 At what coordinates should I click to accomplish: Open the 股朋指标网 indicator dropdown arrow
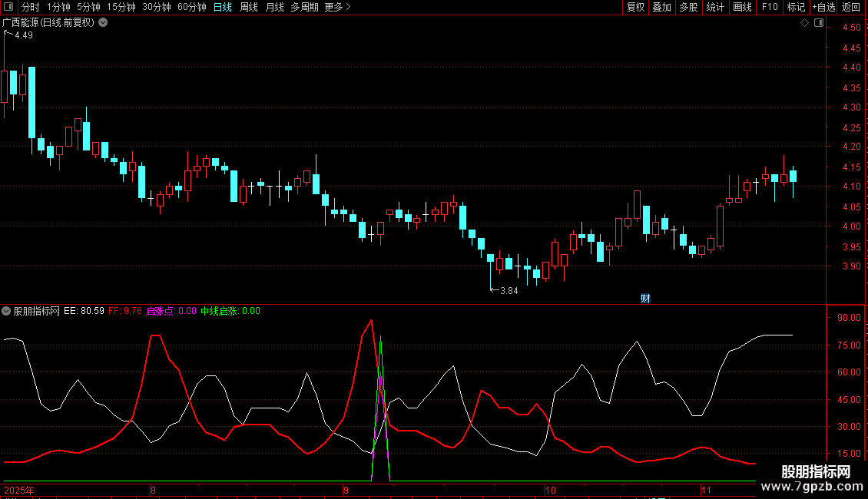point(6,311)
